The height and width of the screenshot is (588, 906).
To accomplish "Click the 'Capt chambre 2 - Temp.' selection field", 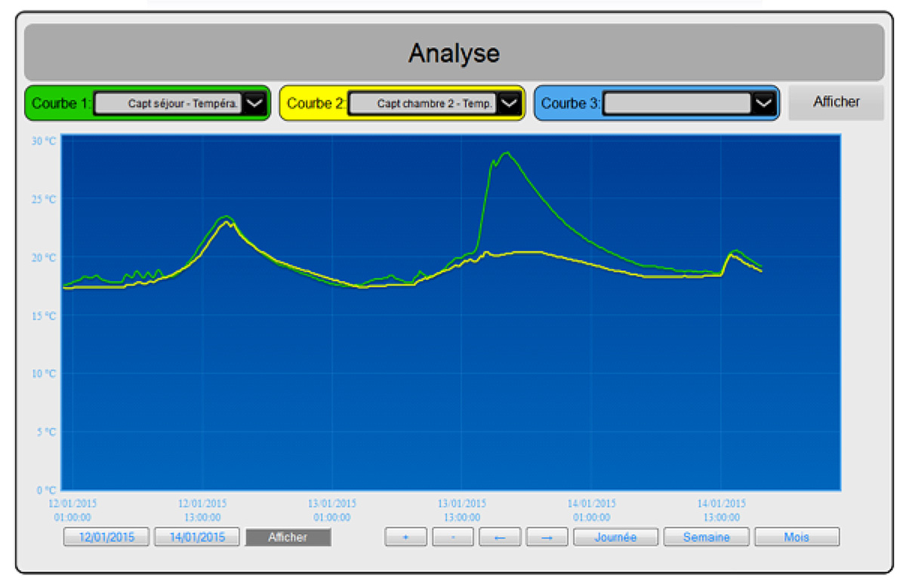I will (423, 103).
